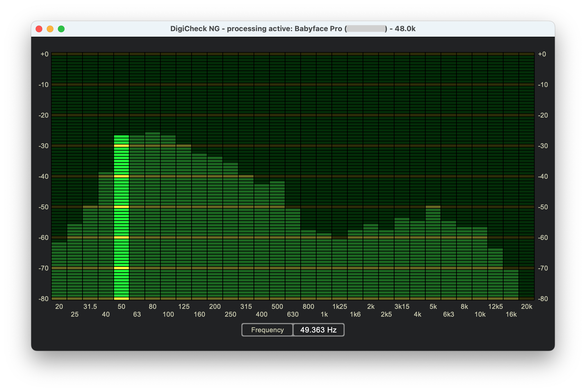
Task: Click the 125 Hz frequency axis label
Action: [184, 306]
